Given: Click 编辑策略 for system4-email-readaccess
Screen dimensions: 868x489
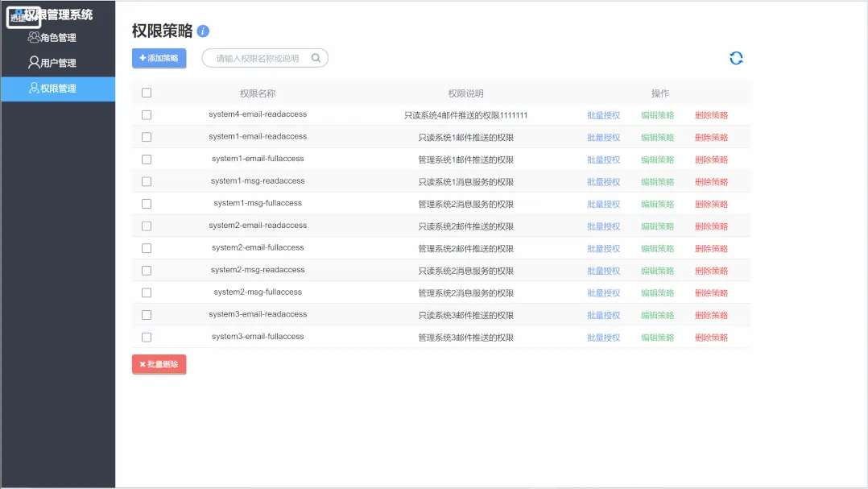Looking at the screenshot, I should (x=657, y=115).
